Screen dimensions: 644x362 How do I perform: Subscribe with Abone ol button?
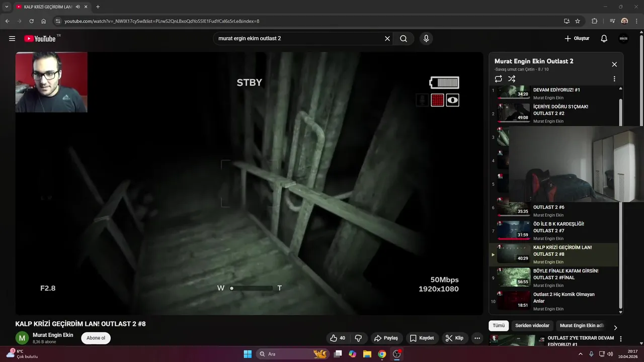[96, 338]
